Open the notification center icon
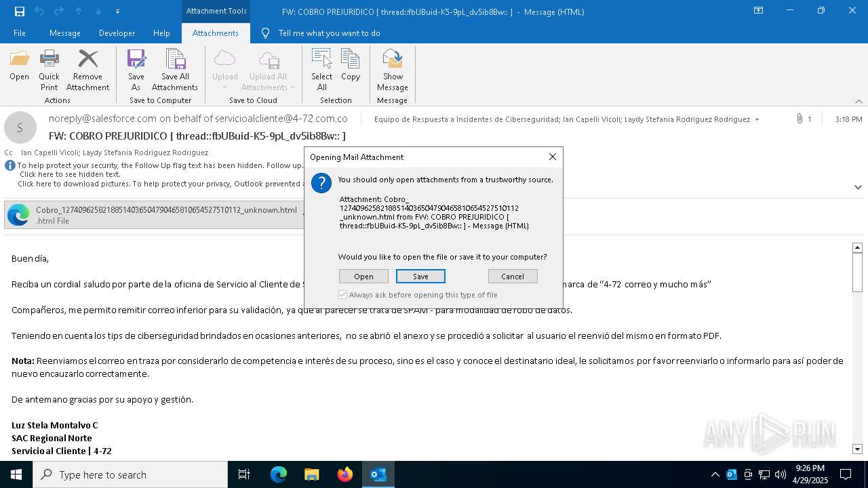The width and height of the screenshot is (868, 488). tap(846, 474)
